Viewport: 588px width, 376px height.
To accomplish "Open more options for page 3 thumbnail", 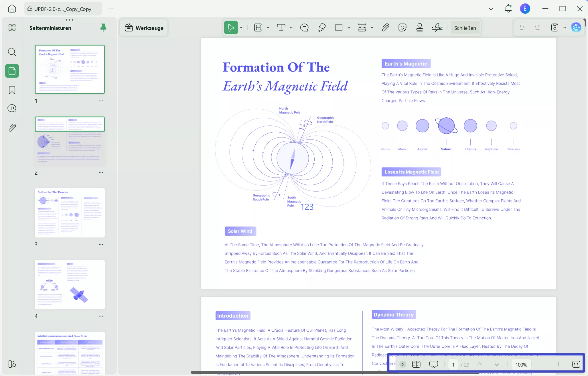I will (101, 244).
